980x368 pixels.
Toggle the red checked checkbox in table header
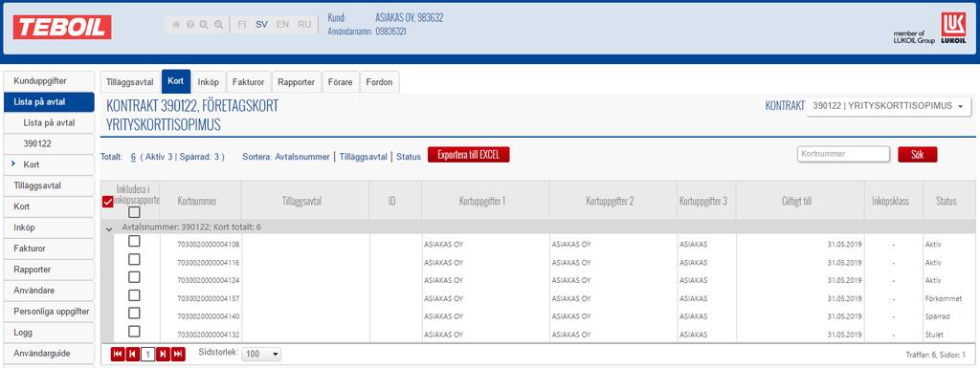(x=107, y=201)
